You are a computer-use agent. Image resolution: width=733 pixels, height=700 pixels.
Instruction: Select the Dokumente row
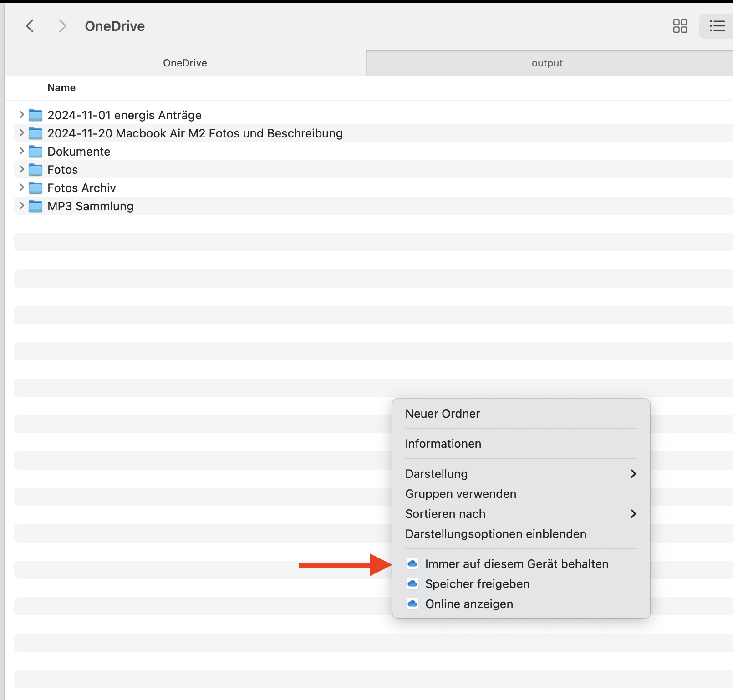coord(373,151)
